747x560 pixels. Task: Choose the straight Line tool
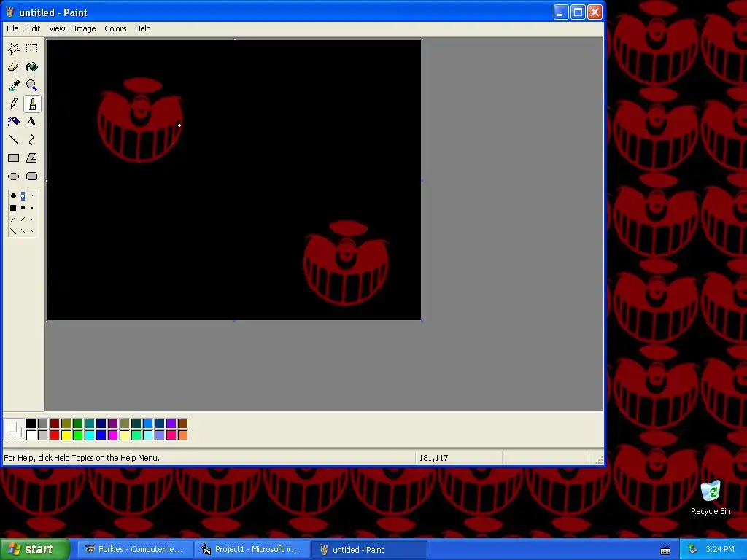[x=13, y=139]
